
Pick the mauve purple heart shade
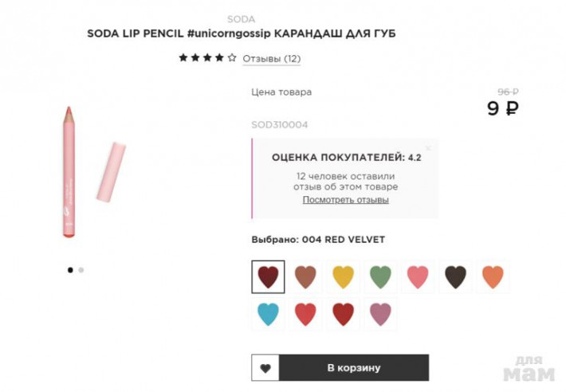click(x=380, y=314)
